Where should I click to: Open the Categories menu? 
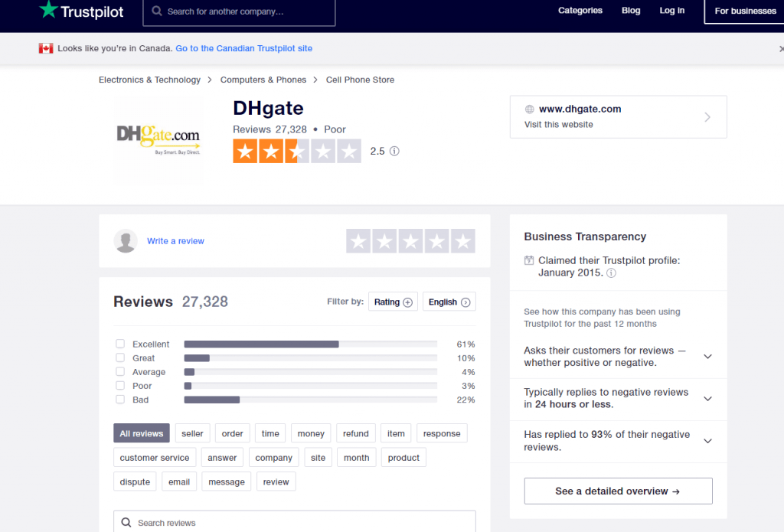tap(580, 11)
